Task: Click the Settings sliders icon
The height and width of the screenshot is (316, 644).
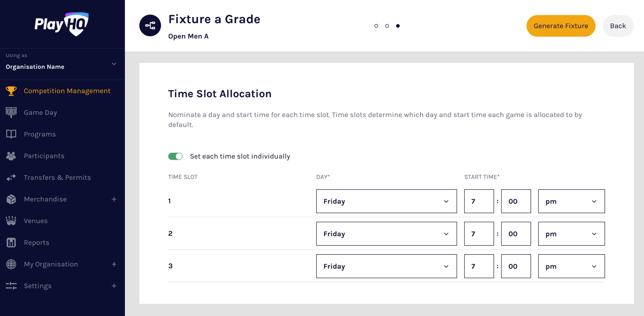Action: coord(11,286)
